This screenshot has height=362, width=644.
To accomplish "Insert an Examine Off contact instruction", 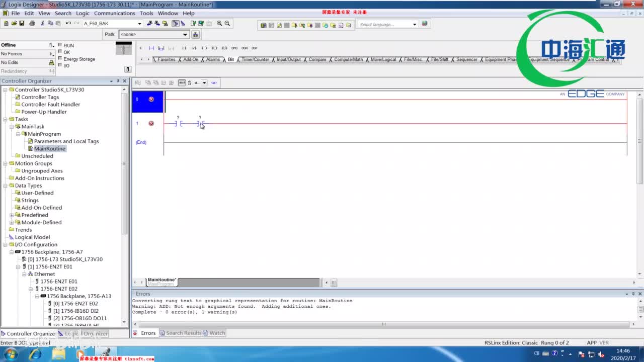I will pyautogui.click(x=194, y=48).
